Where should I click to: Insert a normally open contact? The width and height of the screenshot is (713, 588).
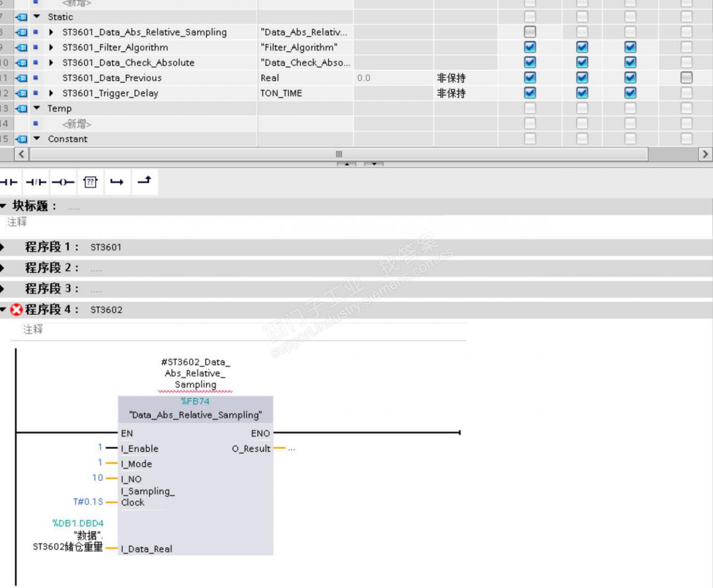click(x=10, y=182)
